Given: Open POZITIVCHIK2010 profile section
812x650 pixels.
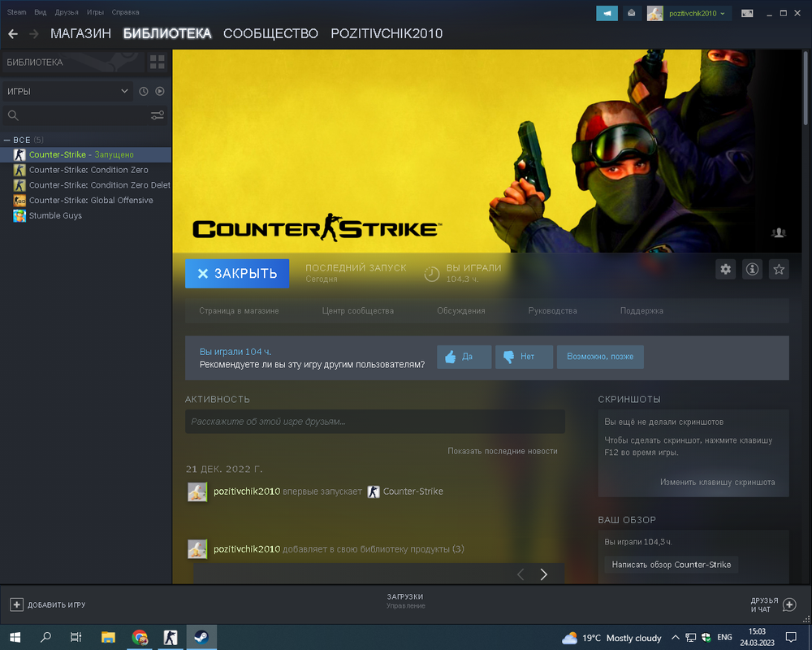Looking at the screenshot, I should 387,33.
